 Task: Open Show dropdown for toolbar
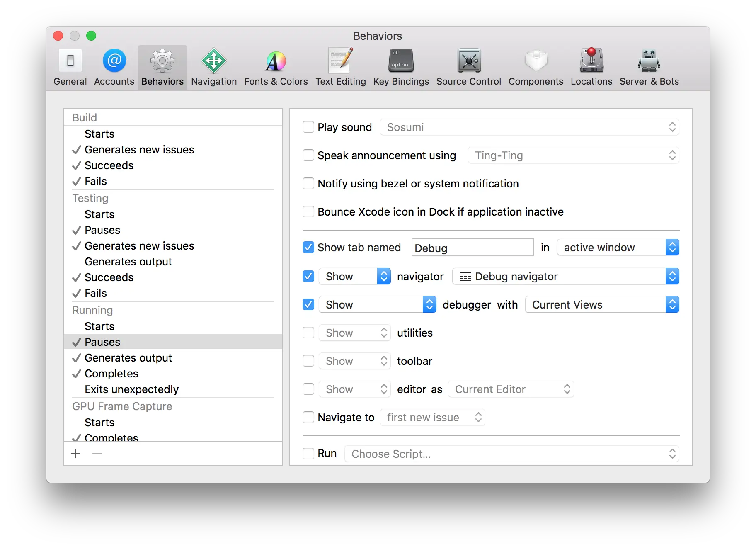[x=355, y=361]
